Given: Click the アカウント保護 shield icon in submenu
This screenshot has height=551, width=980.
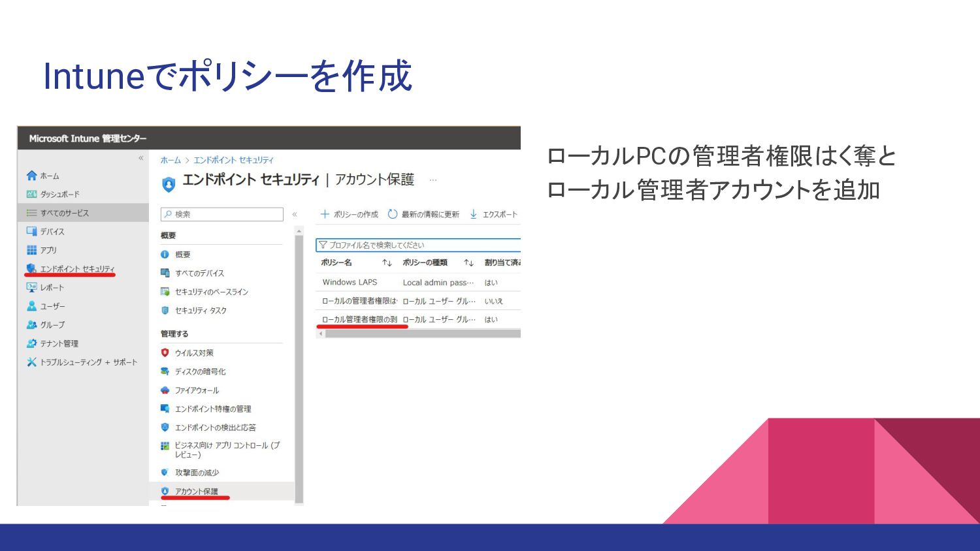Looking at the screenshot, I should tap(165, 491).
